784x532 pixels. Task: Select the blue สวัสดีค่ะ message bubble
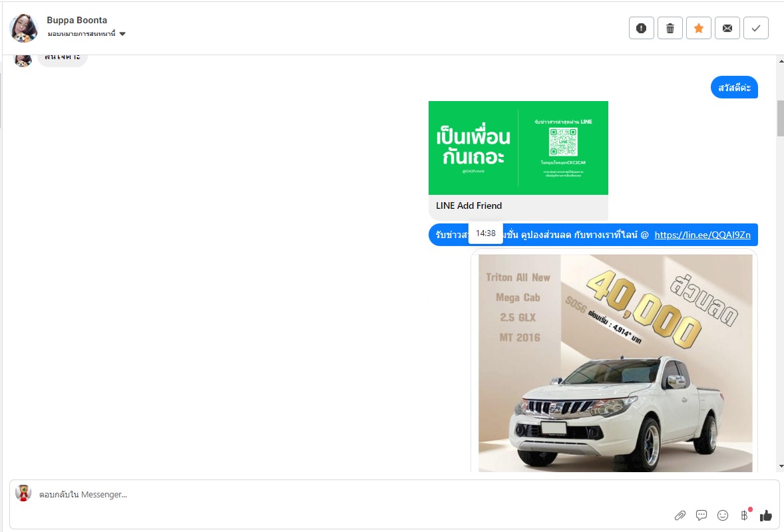point(734,87)
